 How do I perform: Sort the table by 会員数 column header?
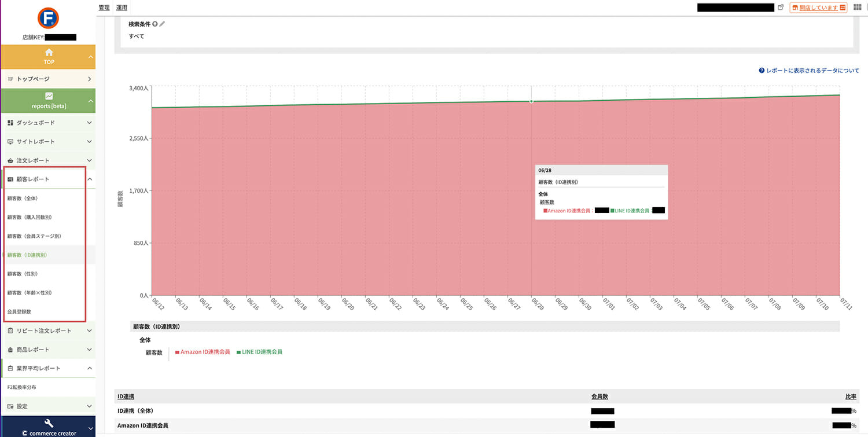pos(599,396)
